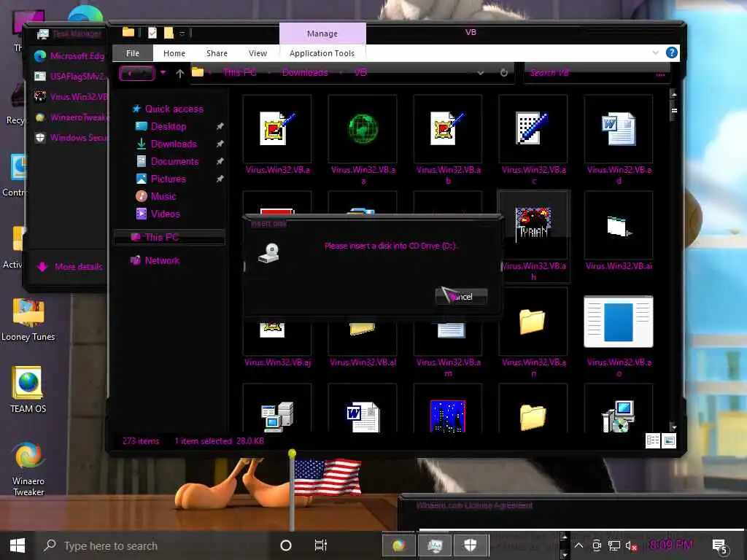Open the address bar history dropdown
Viewport: 747px width, 560px height.
click(481, 73)
